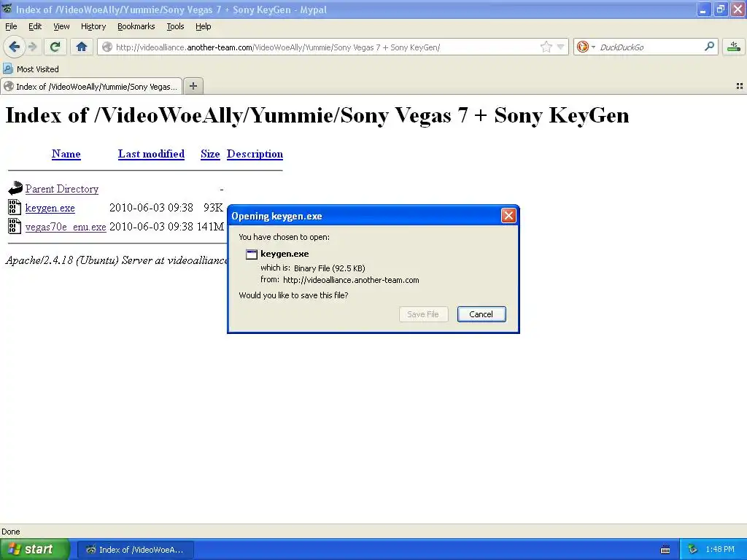Click the keygen.exe file type icon in listing
Viewport: 747px width, 560px height.
coord(15,207)
